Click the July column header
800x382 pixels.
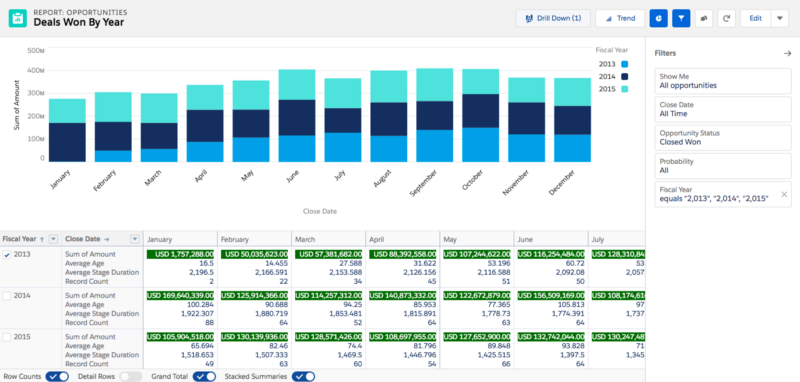point(616,239)
